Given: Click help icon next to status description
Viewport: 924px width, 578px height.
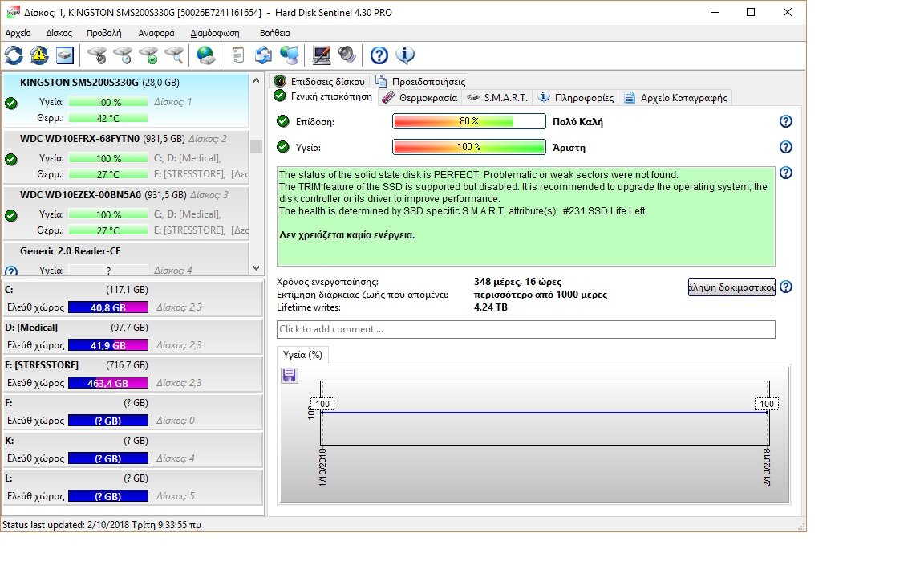Looking at the screenshot, I should pyautogui.click(x=785, y=173).
